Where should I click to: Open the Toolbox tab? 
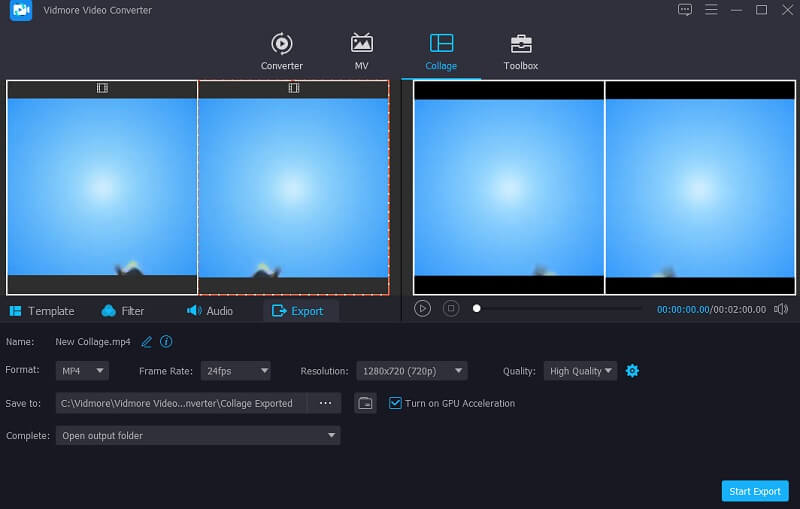(x=520, y=52)
